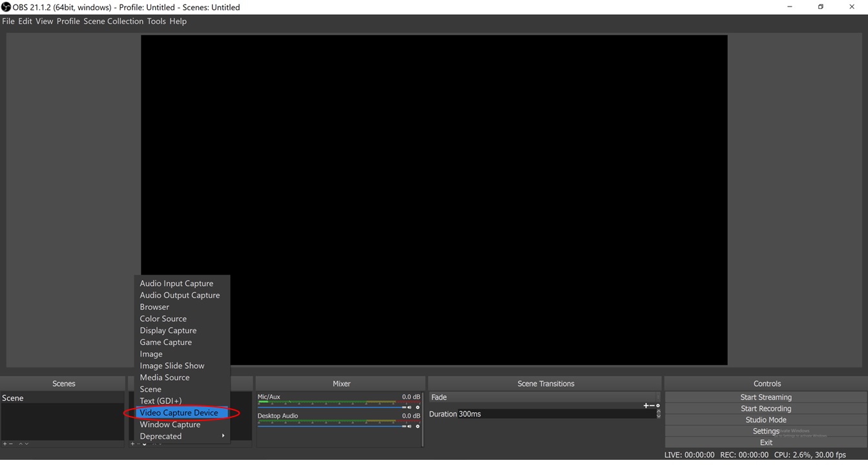This screenshot has width=868, height=465.
Task: Open transition properties gear icon
Action: [x=658, y=406]
